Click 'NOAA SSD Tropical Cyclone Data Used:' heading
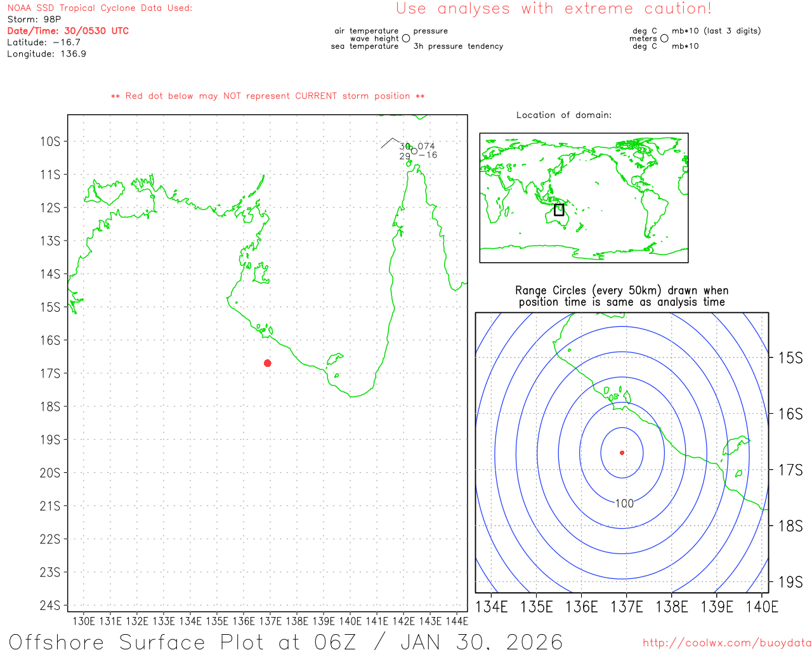 tap(100, 8)
